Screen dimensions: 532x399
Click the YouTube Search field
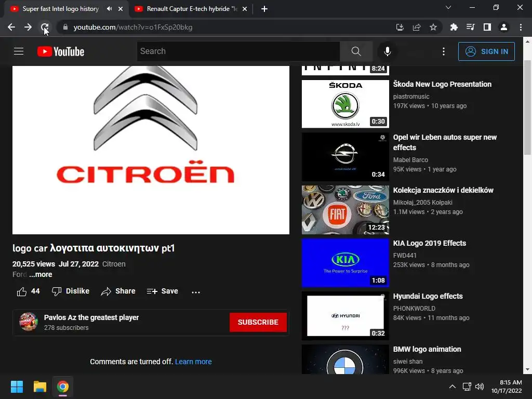238,51
